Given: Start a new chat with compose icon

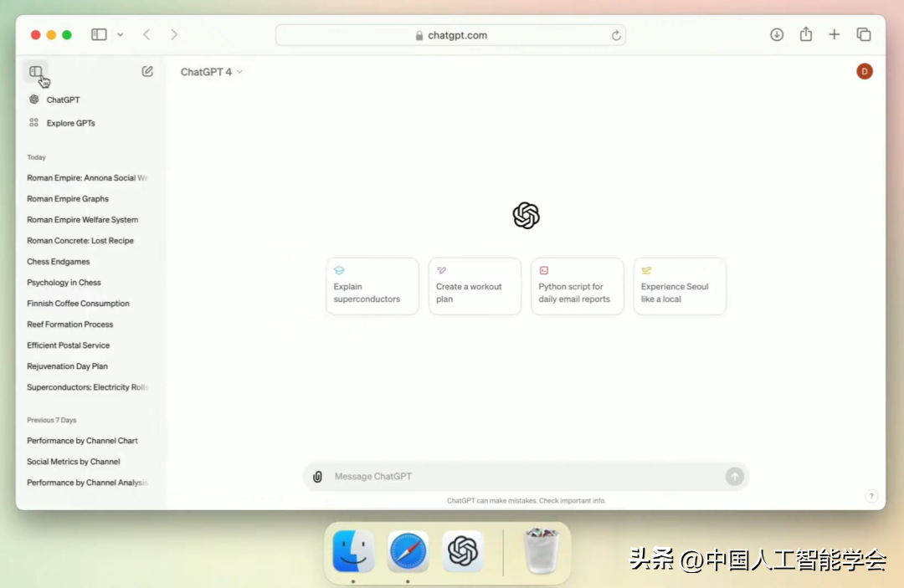Looking at the screenshot, I should [x=147, y=72].
